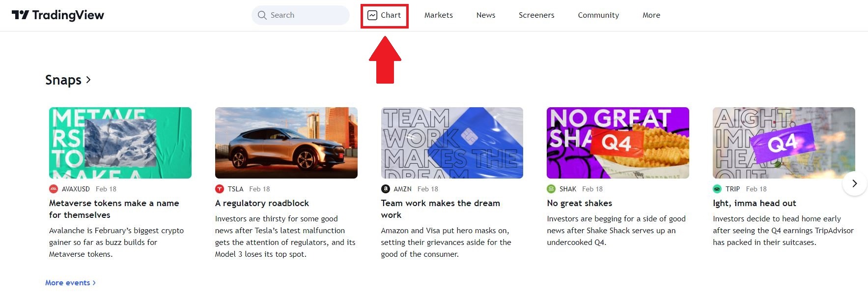Open headline Ight, imma head out
This screenshot has width=868, height=303.
click(755, 203)
